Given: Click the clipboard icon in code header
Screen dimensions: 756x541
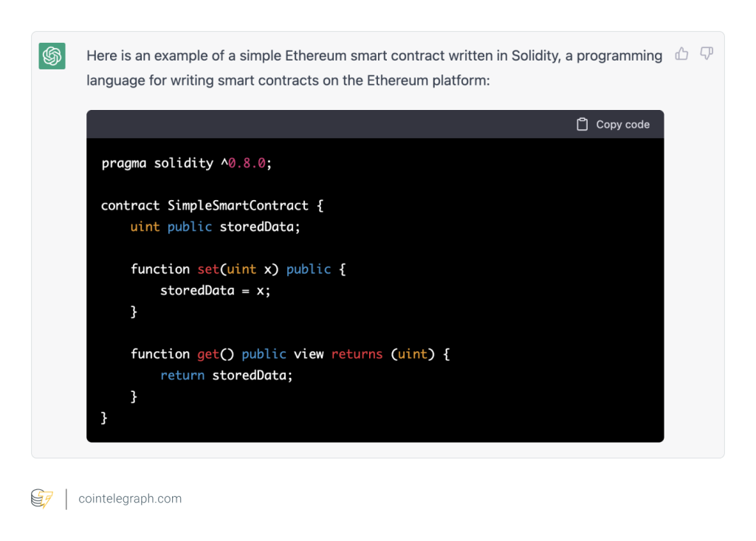Looking at the screenshot, I should (x=582, y=125).
